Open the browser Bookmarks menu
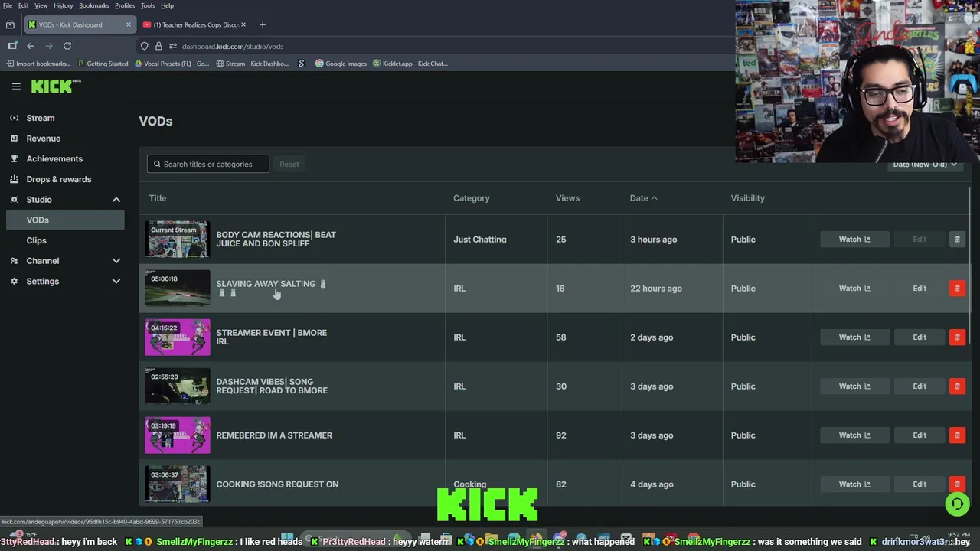 coord(94,5)
